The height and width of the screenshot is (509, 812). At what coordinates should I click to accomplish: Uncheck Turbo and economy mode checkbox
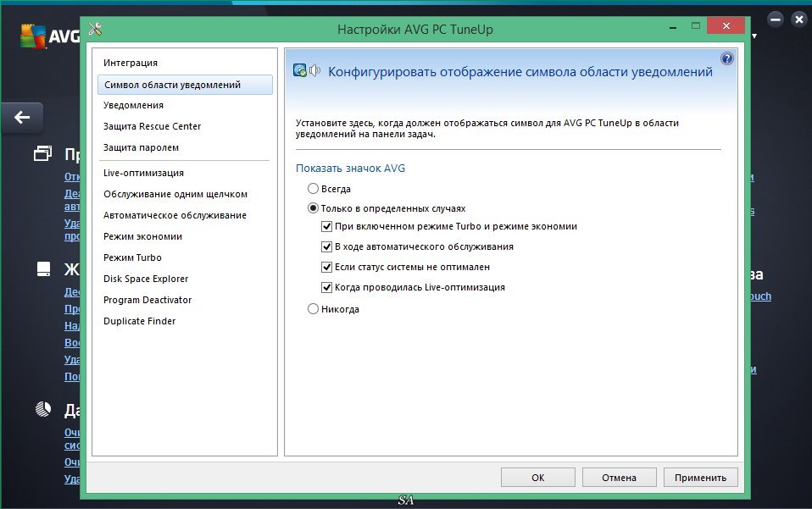(x=327, y=227)
